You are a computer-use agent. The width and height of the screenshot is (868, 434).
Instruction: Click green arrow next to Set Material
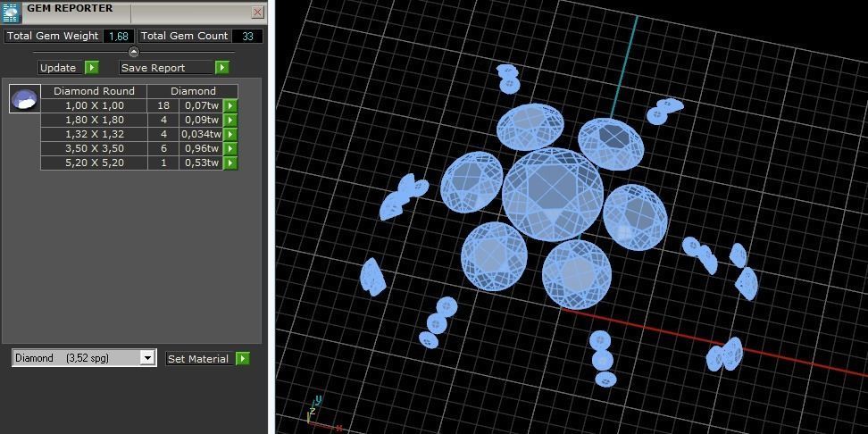pyautogui.click(x=243, y=359)
